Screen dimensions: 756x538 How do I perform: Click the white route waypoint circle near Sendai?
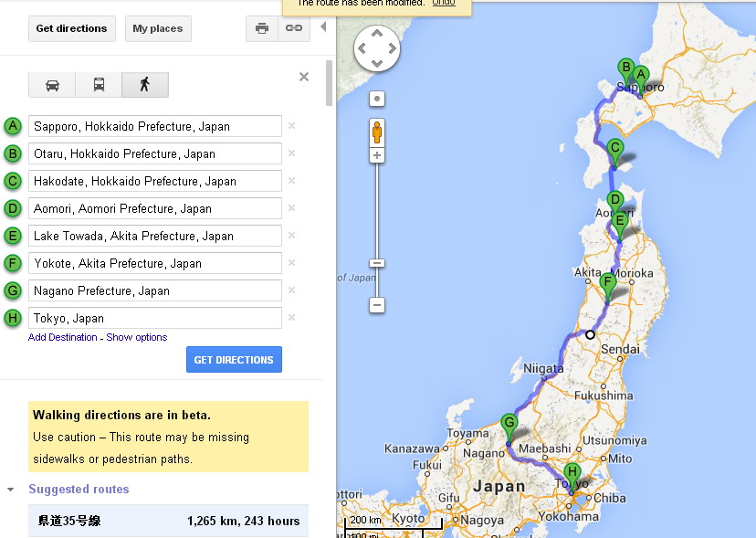[x=590, y=334]
